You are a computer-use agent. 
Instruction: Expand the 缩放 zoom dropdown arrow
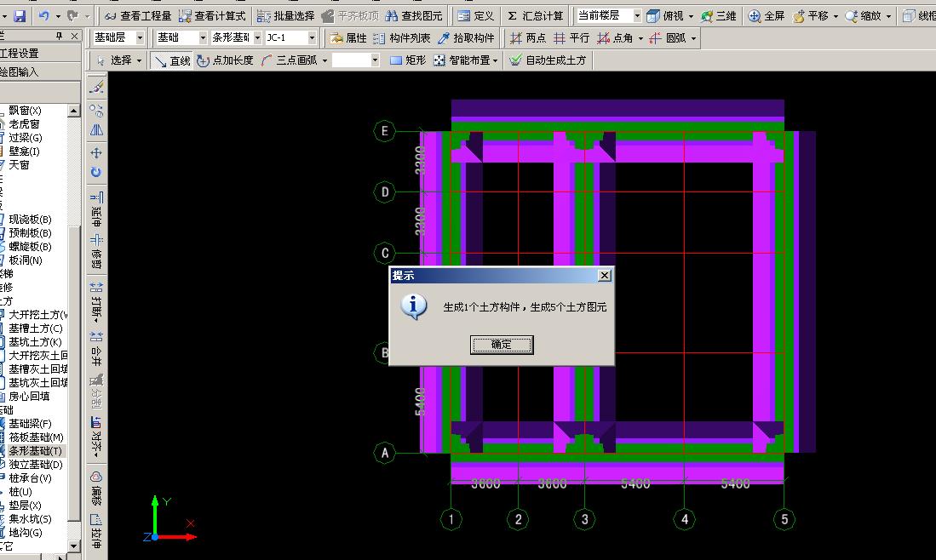coord(888,16)
